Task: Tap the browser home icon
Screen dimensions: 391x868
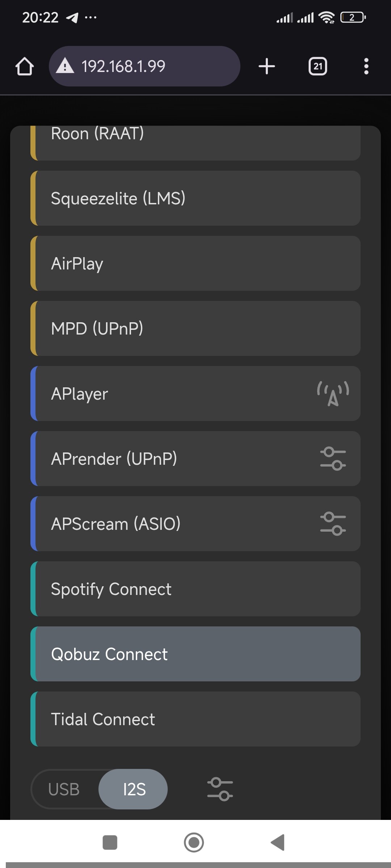Action: click(x=25, y=67)
